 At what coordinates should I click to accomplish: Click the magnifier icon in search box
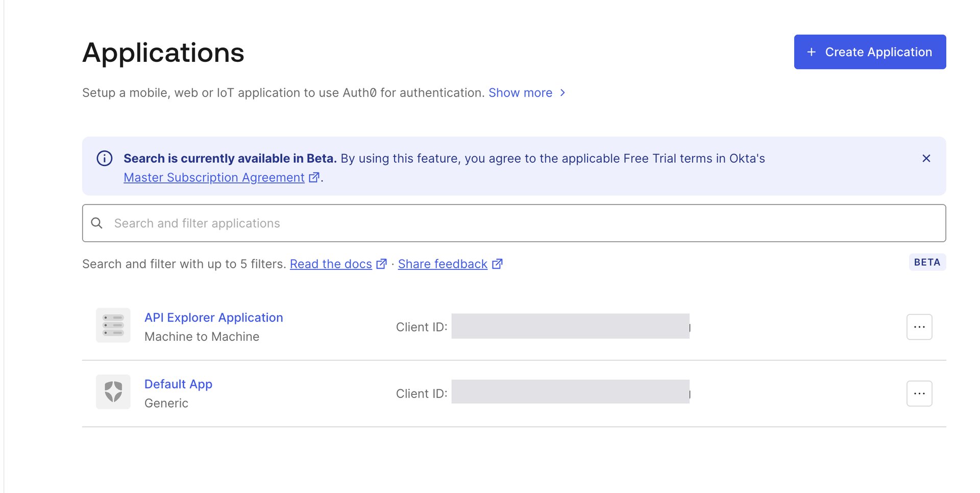click(x=96, y=223)
